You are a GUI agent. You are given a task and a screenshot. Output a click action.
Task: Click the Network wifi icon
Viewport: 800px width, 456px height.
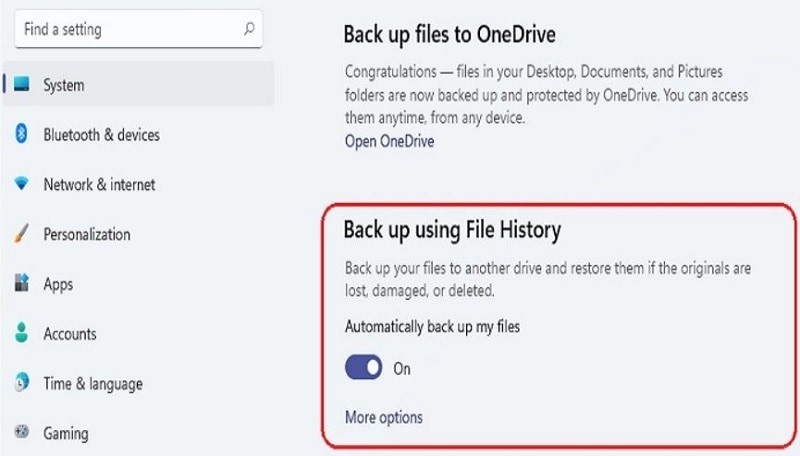coord(22,184)
